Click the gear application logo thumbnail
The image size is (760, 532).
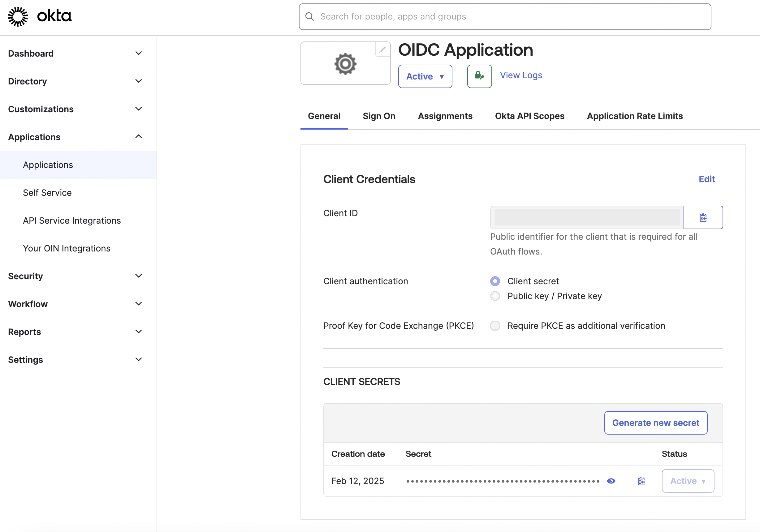click(x=345, y=63)
